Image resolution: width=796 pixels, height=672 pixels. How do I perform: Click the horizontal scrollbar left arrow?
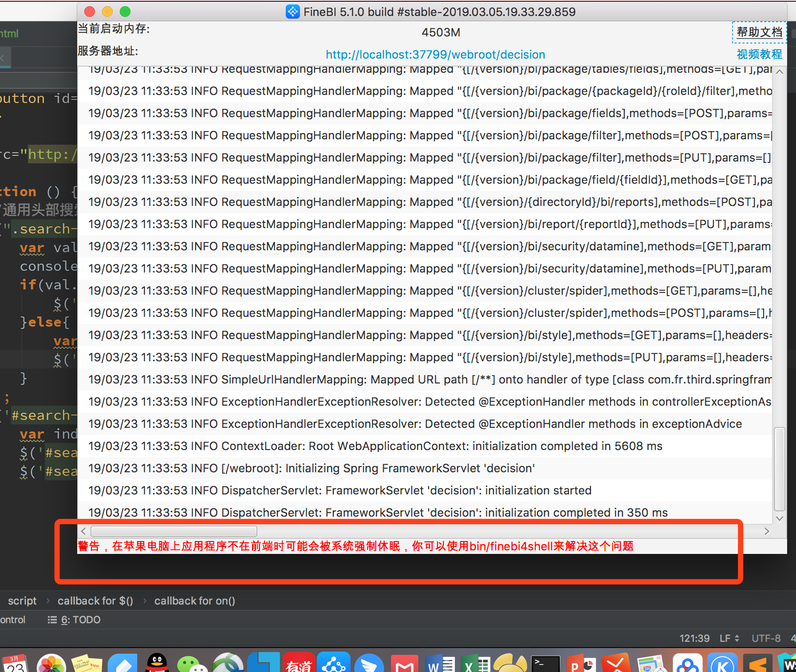click(83, 531)
